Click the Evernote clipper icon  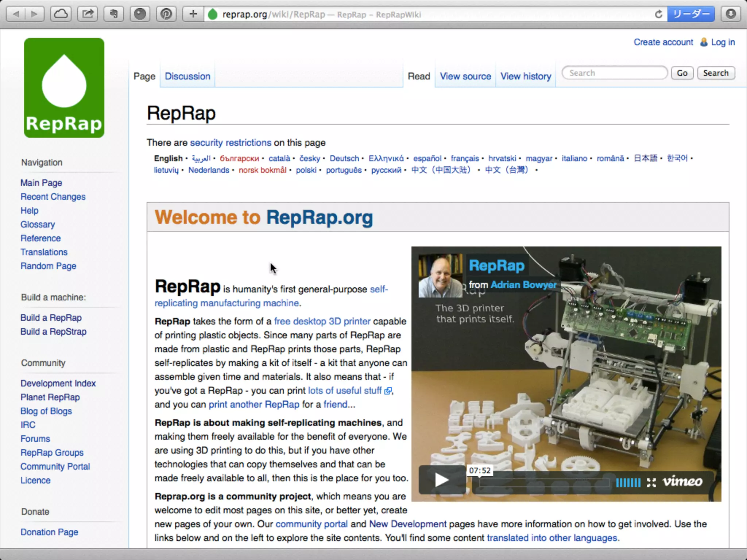[114, 14]
